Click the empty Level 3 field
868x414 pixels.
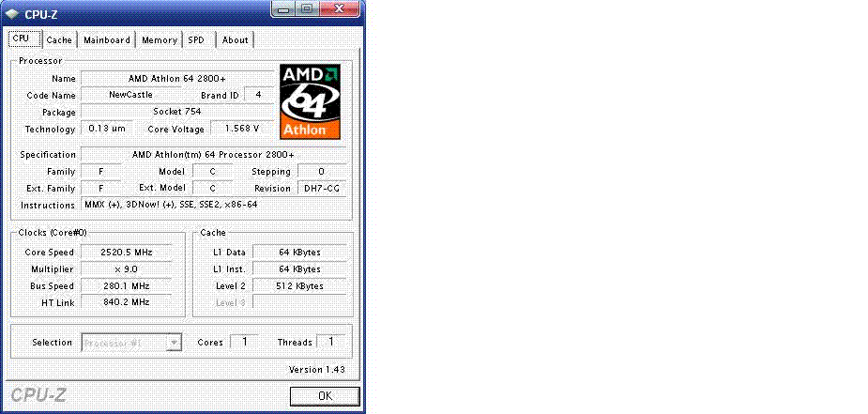(300, 302)
